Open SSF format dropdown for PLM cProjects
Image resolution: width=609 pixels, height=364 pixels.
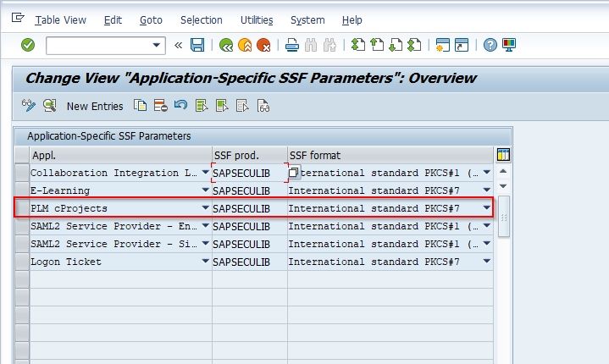(487, 208)
